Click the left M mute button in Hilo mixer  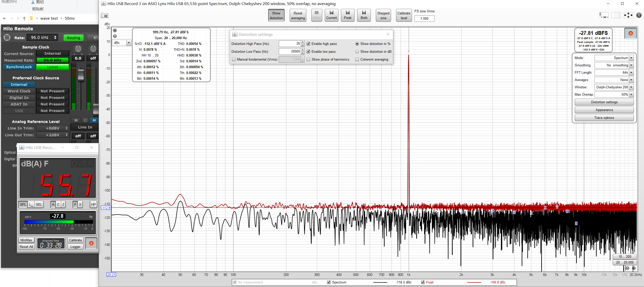pos(76,120)
